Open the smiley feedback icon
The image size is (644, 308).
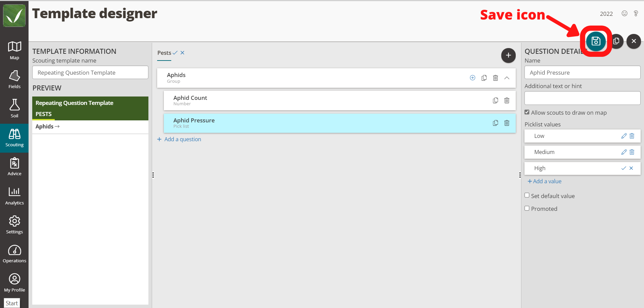click(625, 13)
